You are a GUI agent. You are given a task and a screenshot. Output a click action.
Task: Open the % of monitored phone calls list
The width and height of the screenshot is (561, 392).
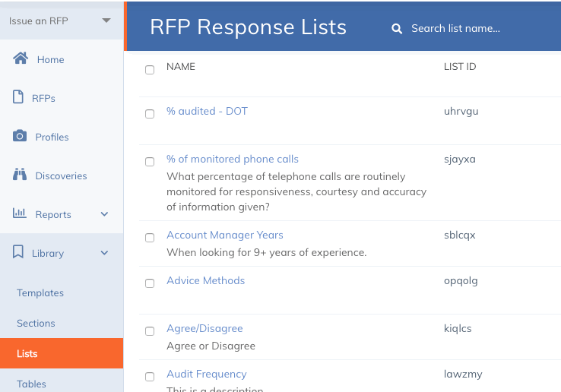(x=233, y=159)
